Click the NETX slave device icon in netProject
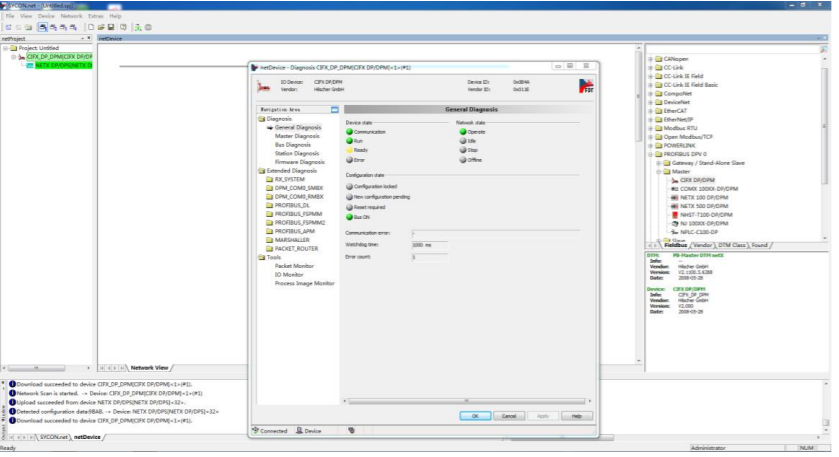This screenshot has width=839, height=457. point(30,65)
